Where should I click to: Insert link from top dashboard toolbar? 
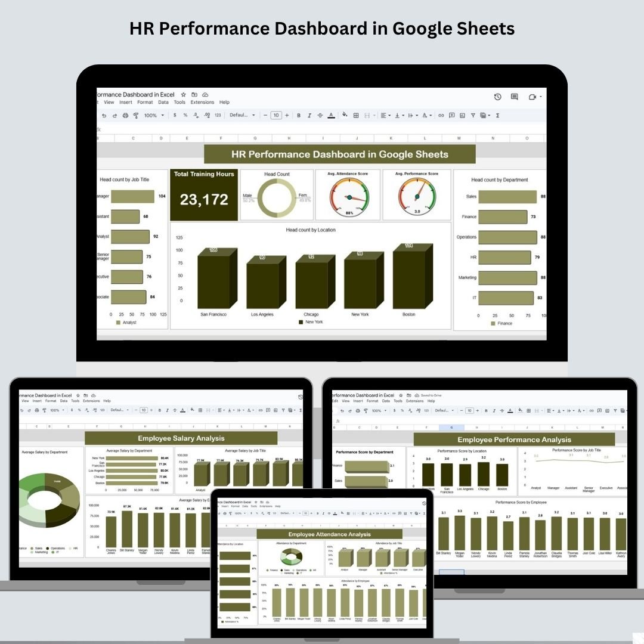point(441,116)
